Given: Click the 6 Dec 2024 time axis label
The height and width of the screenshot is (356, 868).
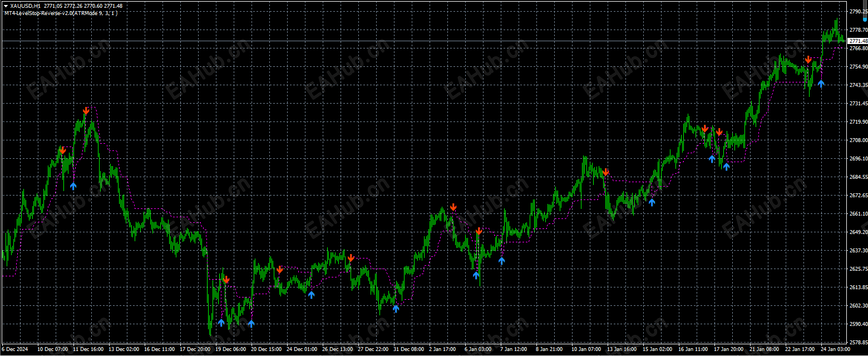Looking at the screenshot, I should (x=13, y=349).
